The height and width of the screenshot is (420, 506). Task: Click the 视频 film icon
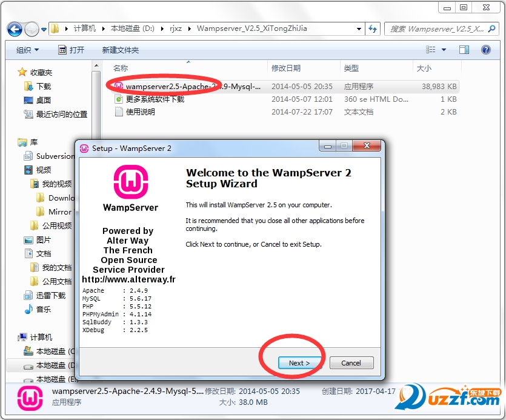click(x=28, y=170)
